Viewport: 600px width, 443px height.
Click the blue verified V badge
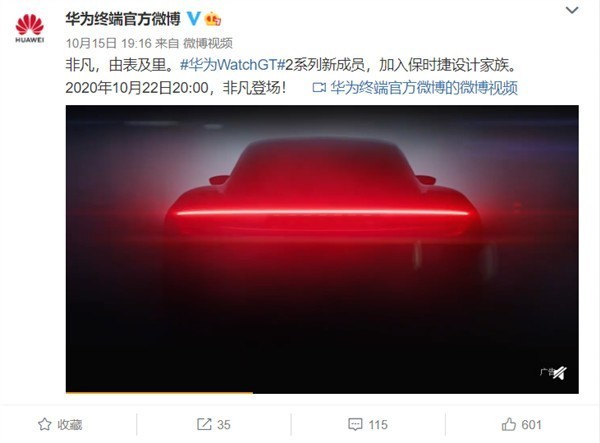click(x=194, y=18)
